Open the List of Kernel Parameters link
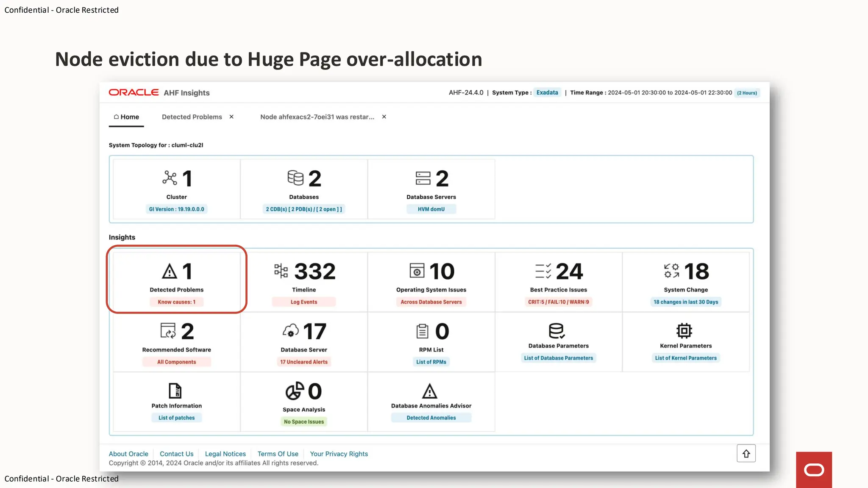The width and height of the screenshot is (868, 488). [686, 358]
